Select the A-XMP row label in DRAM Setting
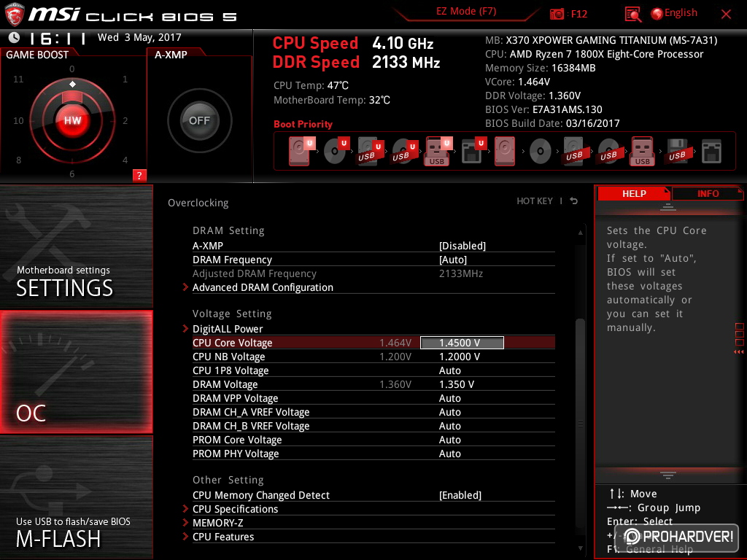 pos(208,246)
